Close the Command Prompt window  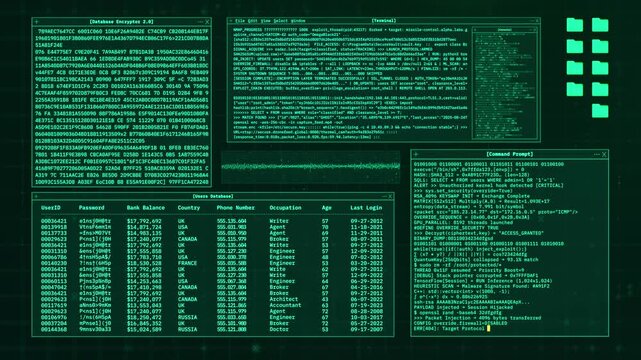point(604,154)
